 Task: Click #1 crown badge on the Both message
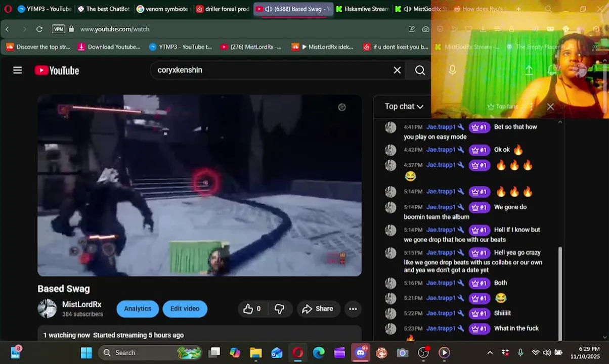[479, 283]
